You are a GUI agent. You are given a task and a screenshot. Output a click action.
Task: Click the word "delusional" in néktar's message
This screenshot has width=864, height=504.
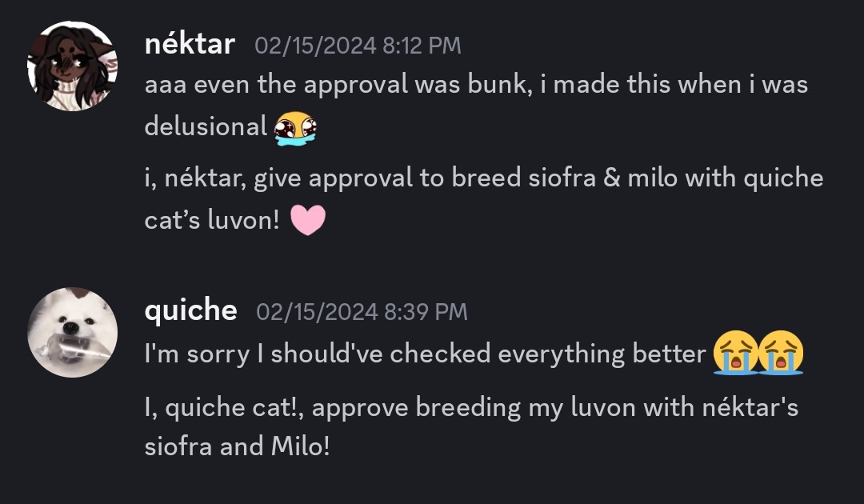point(206,126)
